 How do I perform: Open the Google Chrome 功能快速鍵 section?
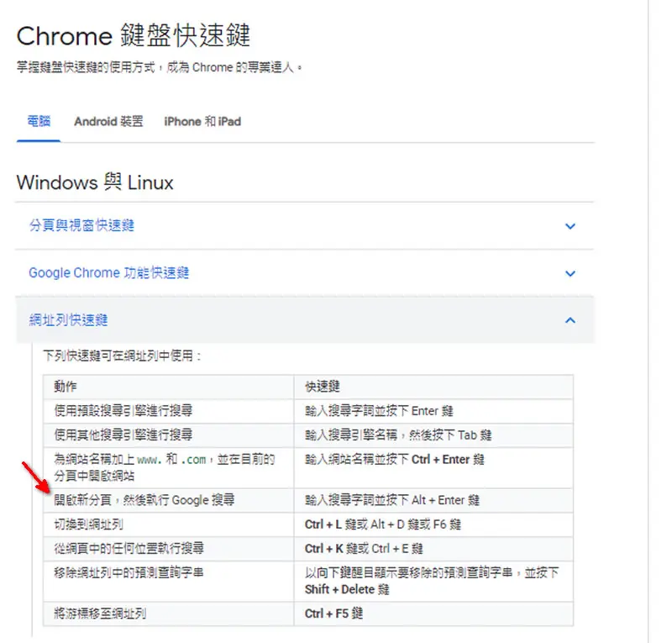[x=304, y=273]
